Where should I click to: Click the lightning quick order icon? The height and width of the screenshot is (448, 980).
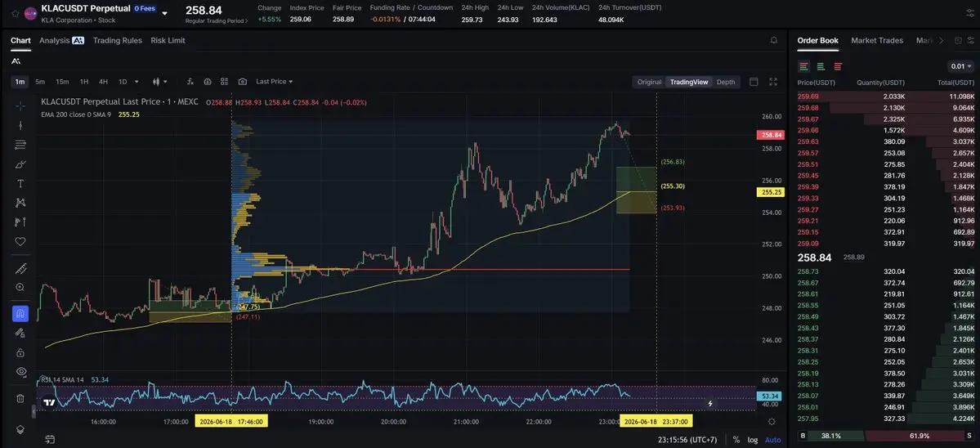pos(710,404)
